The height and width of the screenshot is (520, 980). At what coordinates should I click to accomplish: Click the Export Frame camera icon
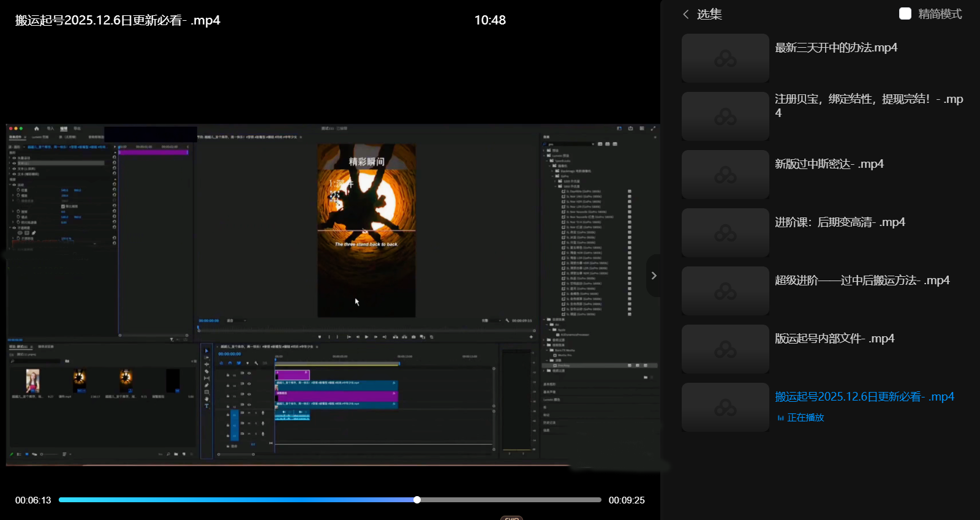pyautogui.click(x=413, y=337)
